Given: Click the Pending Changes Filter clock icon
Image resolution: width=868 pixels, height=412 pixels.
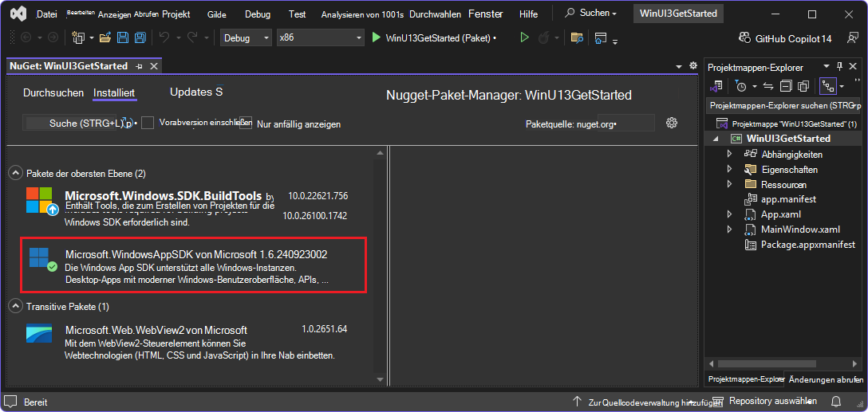Looking at the screenshot, I should [x=740, y=86].
